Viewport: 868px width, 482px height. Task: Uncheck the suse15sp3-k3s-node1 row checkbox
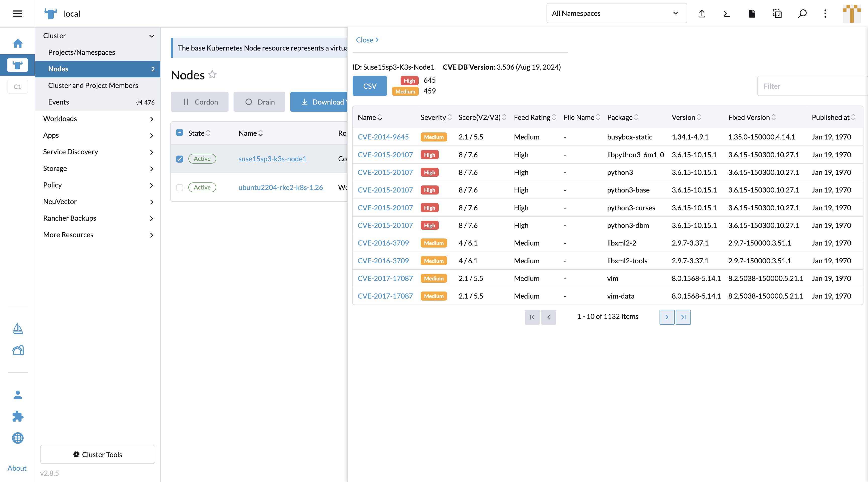pyautogui.click(x=180, y=159)
